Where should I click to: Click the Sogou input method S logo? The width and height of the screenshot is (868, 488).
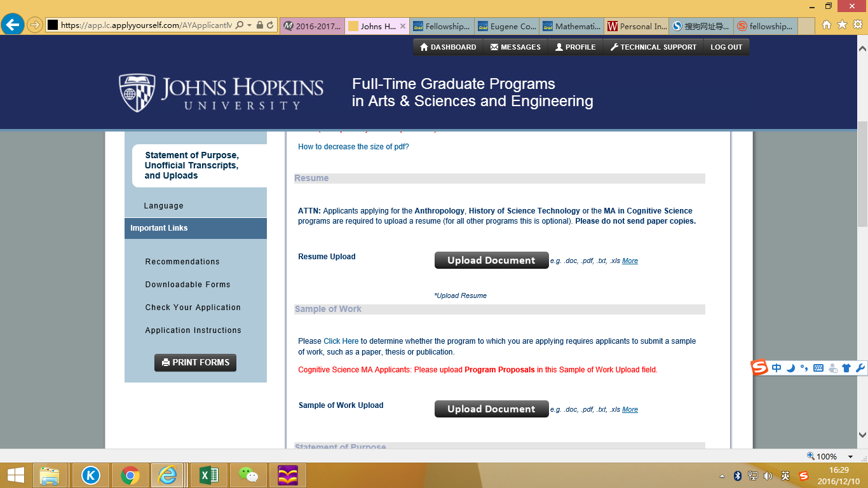tap(759, 367)
